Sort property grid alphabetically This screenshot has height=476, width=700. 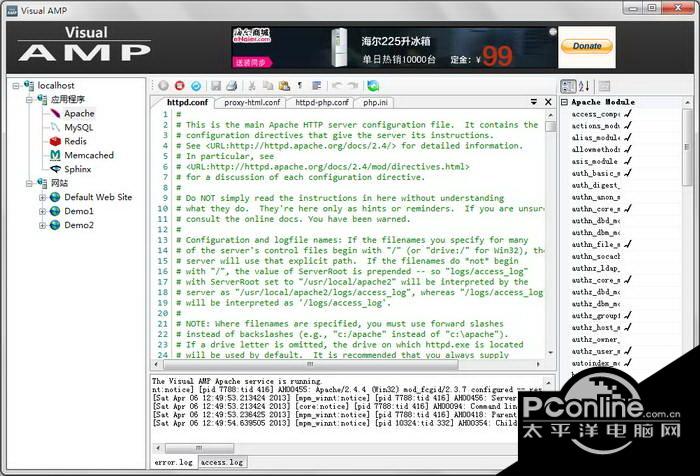[584, 86]
